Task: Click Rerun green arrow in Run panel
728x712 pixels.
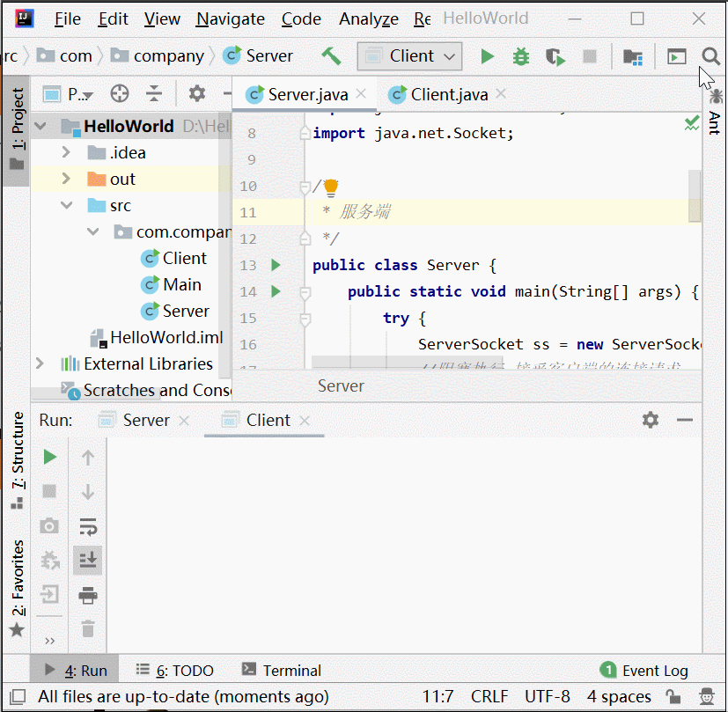Action: pos(49,457)
